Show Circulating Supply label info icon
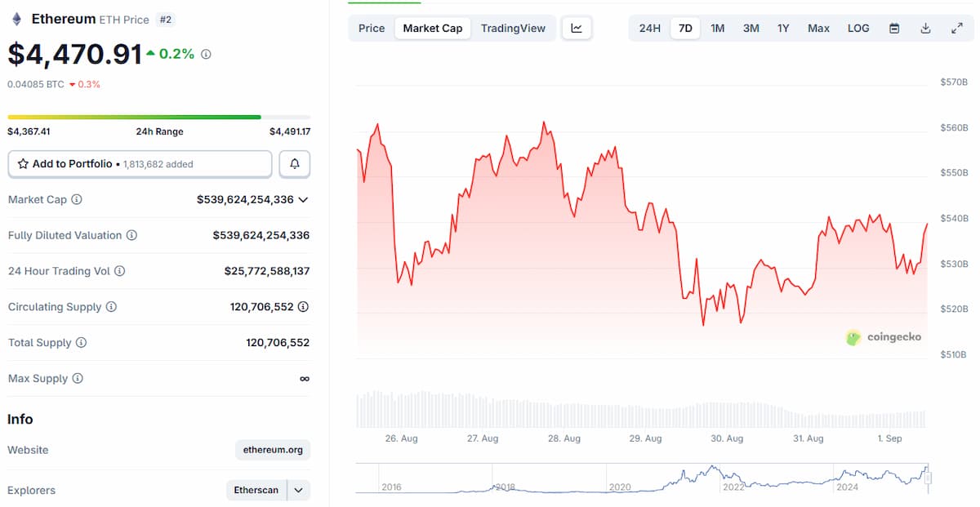This screenshot has height=507, width=980. click(x=111, y=307)
